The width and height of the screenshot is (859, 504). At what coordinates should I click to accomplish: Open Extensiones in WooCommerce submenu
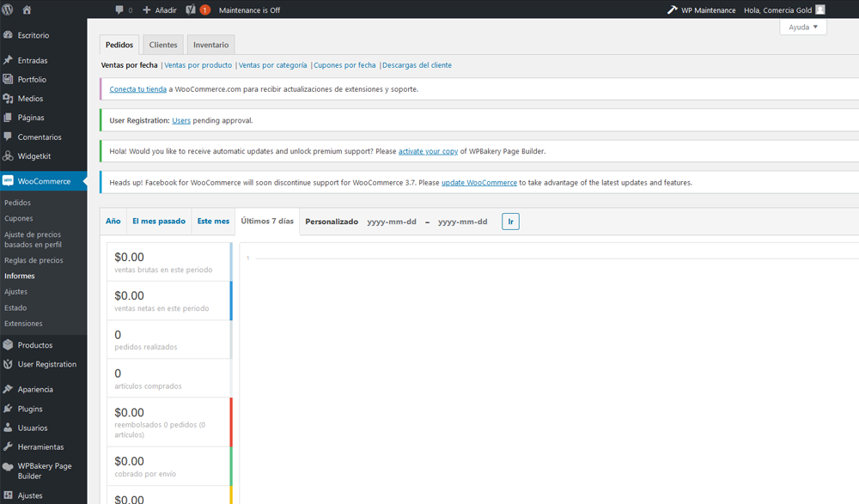click(x=23, y=324)
